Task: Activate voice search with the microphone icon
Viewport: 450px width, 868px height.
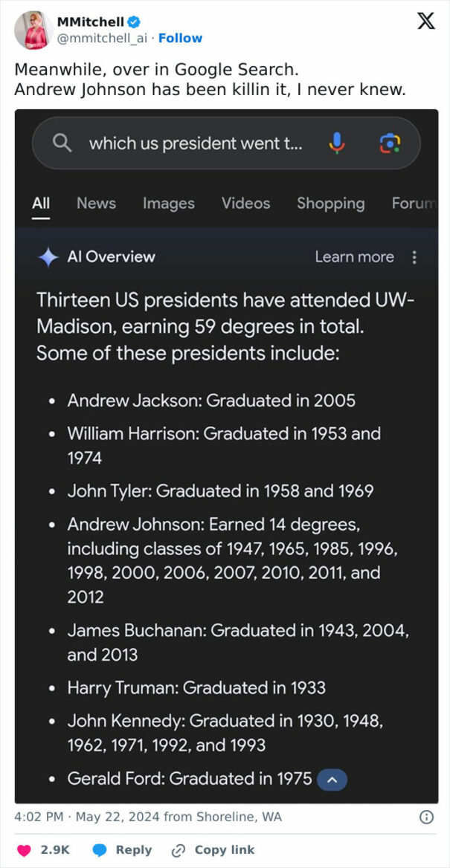Action: tap(336, 143)
